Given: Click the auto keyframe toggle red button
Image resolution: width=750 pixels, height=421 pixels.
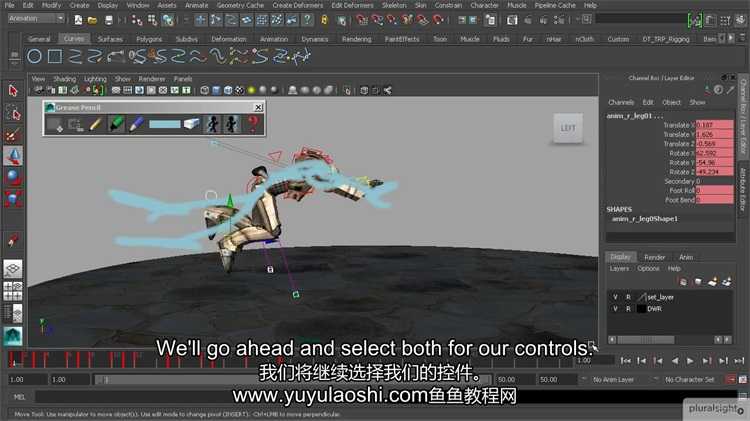Looking at the screenshot, I should 731,379.
